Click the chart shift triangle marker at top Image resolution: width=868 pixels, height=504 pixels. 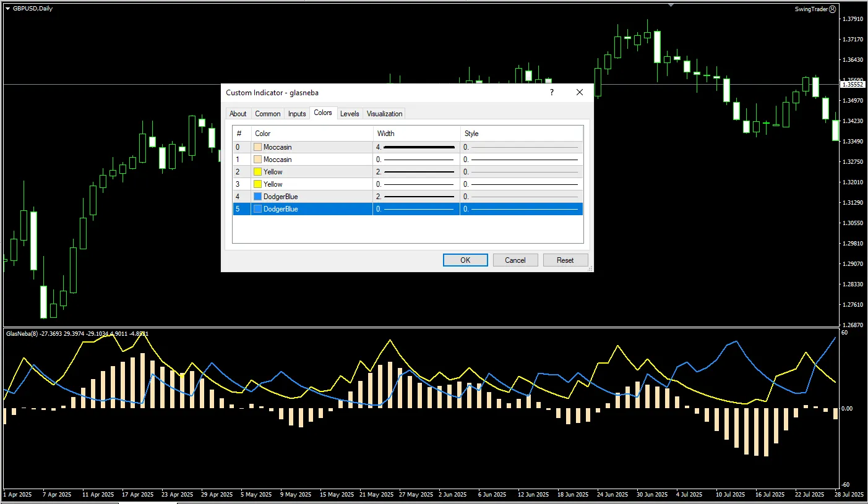pyautogui.click(x=671, y=5)
